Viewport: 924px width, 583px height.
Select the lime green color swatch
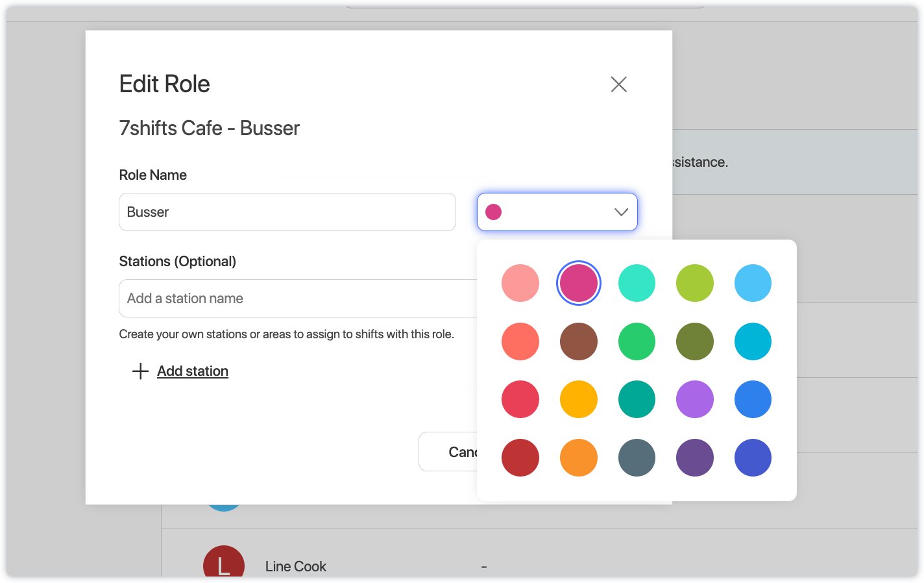(694, 283)
